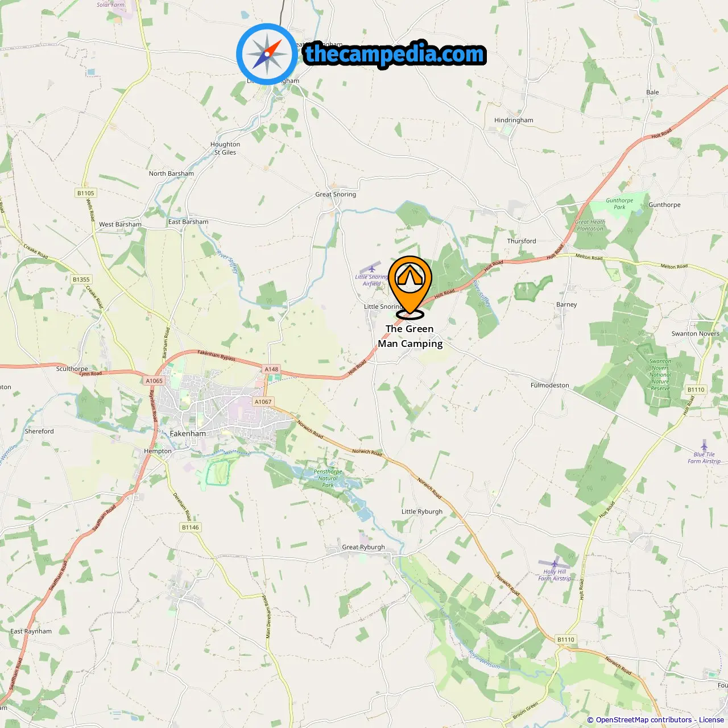728x728 pixels.
Task: Click the A148 road shield
Action: pos(271,369)
